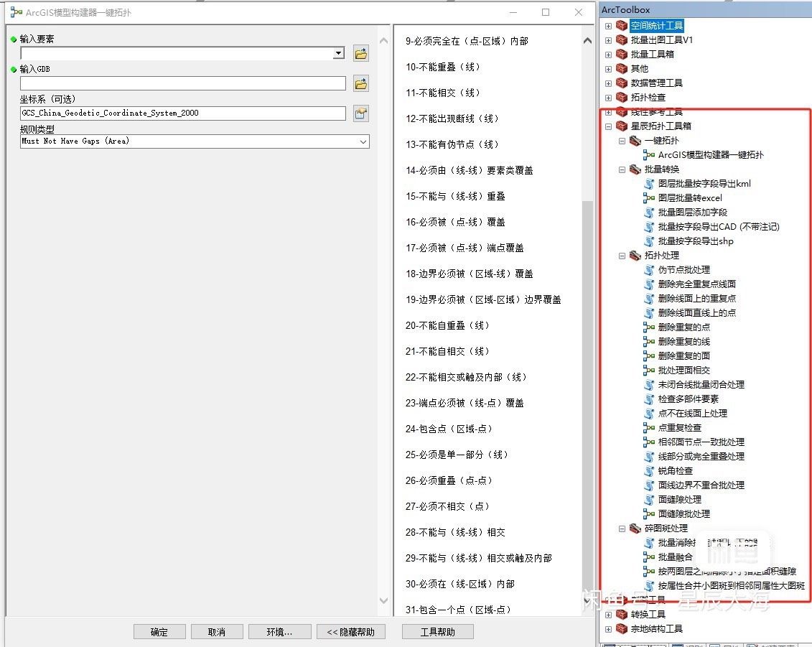The width and height of the screenshot is (812, 647).
Task: Collapse the 星辰拓扑工具箱 tree node
Action: (609, 126)
